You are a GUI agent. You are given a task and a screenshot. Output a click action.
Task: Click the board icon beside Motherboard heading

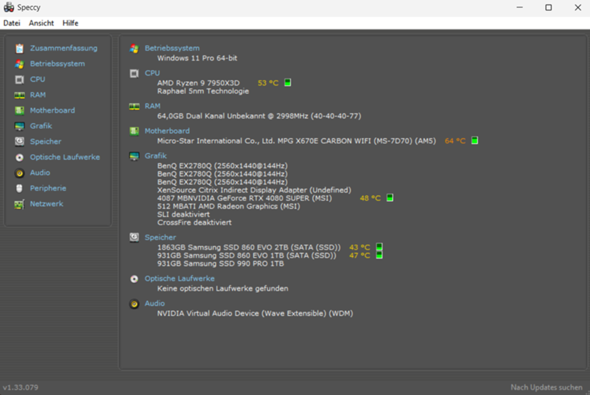coord(134,131)
